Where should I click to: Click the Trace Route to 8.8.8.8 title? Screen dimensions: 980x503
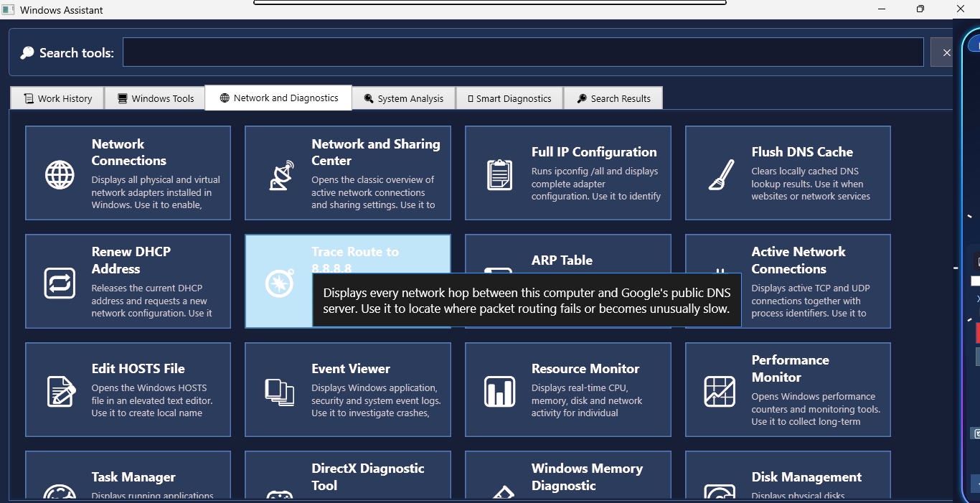coord(355,260)
